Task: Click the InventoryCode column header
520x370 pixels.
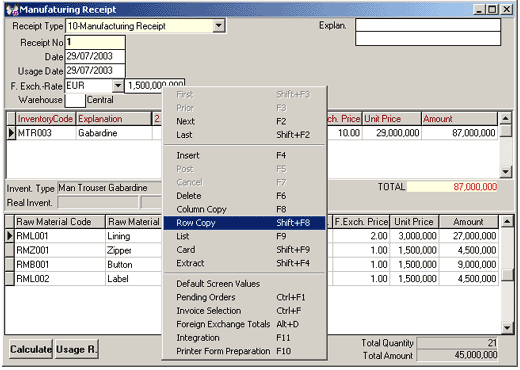Action: click(x=45, y=119)
